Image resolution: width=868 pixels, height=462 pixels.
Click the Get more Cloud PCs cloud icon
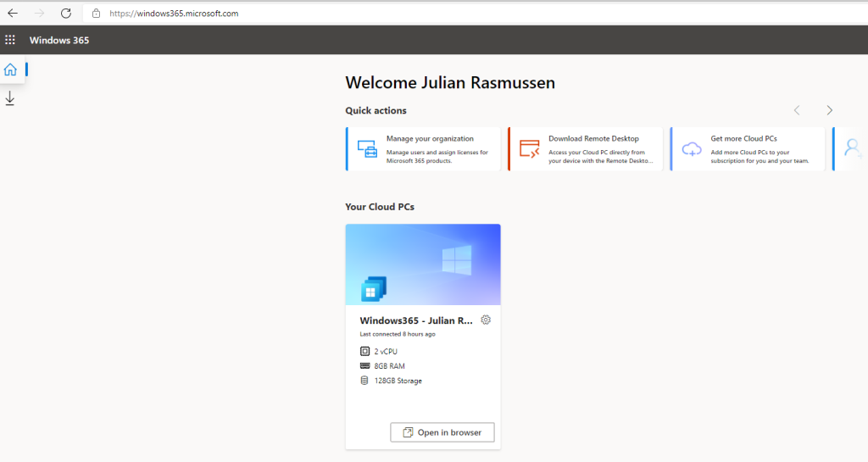click(692, 149)
